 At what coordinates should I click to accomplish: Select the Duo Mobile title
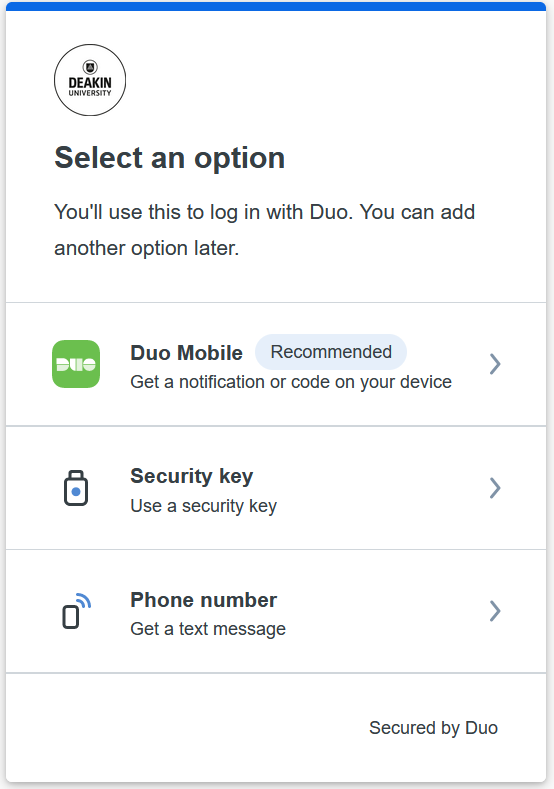click(x=186, y=353)
